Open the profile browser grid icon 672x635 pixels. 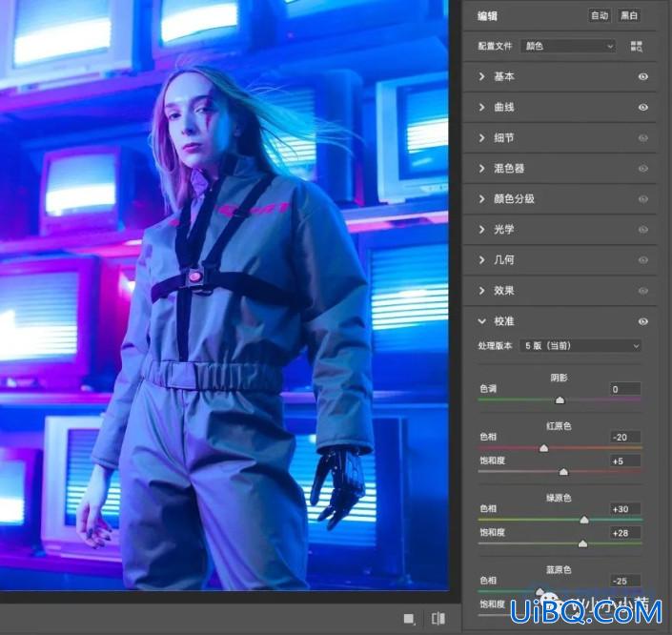tap(637, 47)
